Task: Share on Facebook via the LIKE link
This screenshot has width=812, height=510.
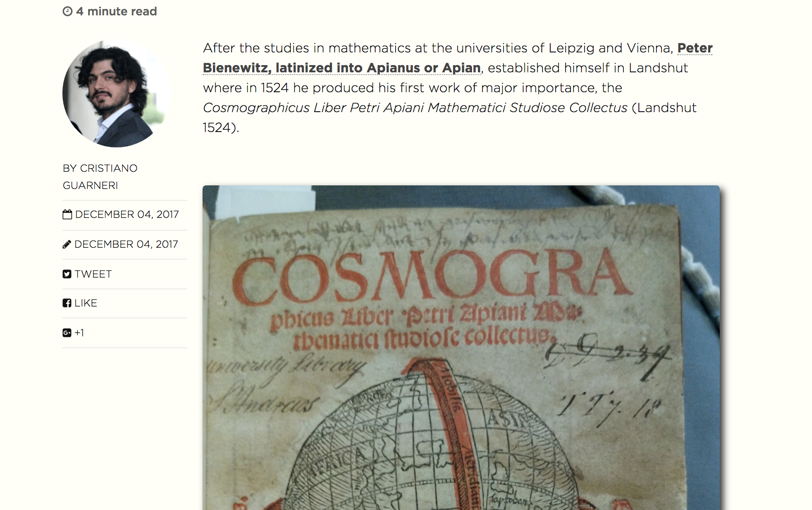Action: 80,303
